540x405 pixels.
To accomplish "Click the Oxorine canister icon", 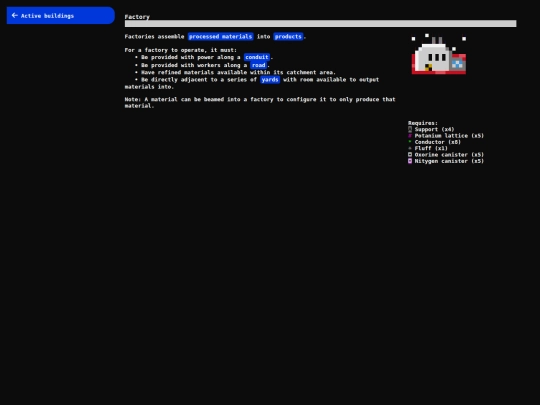I will 410,155.
